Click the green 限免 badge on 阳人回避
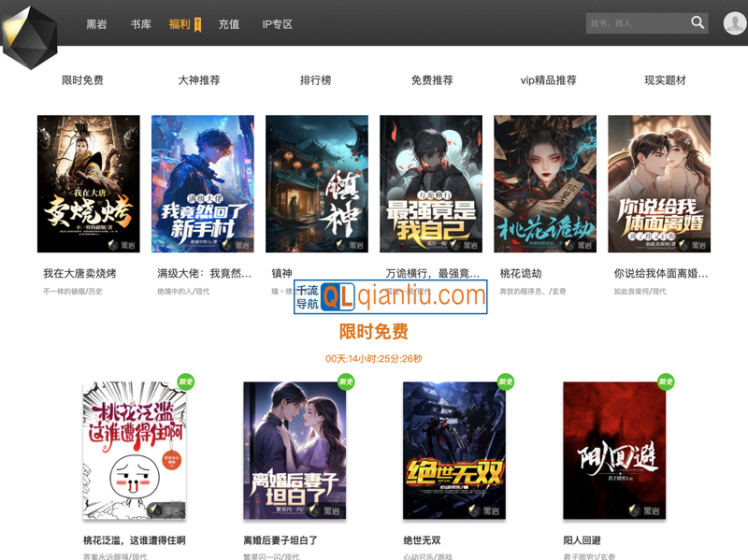The height and width of the screenshot is (560, 748). [x=666, y=381]
